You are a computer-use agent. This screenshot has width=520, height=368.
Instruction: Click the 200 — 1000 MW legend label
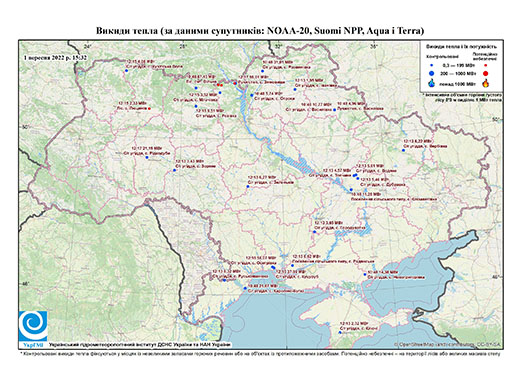457,73
